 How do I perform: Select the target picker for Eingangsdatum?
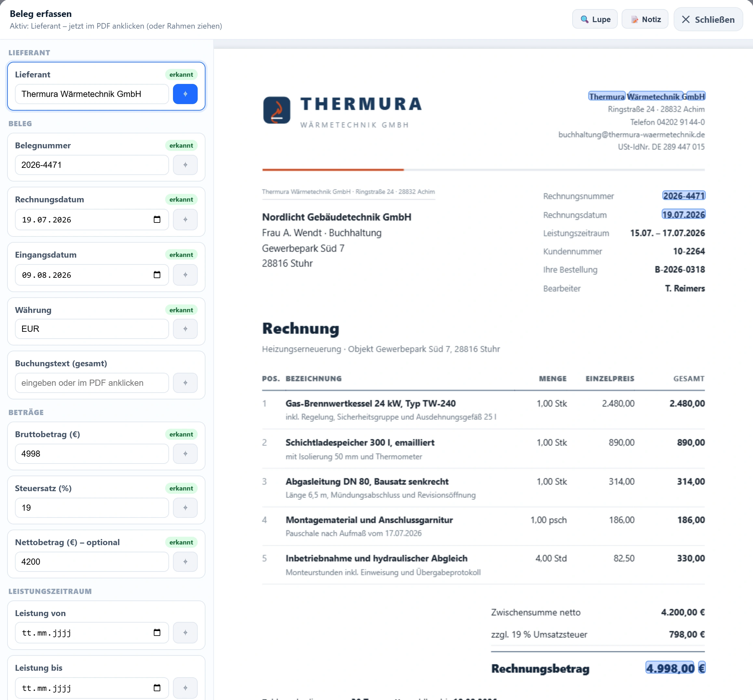pos(185,275)
